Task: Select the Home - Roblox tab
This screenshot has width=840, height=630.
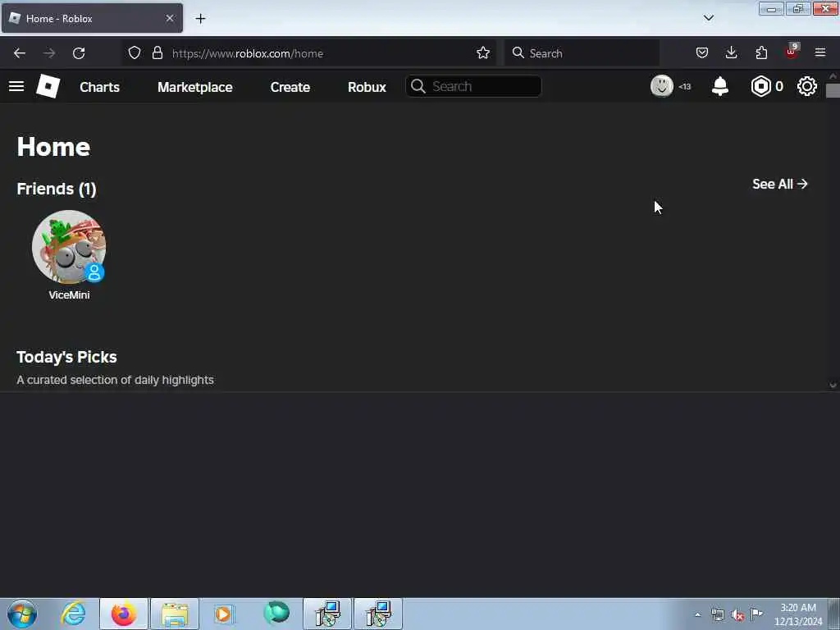Action: 92,18
